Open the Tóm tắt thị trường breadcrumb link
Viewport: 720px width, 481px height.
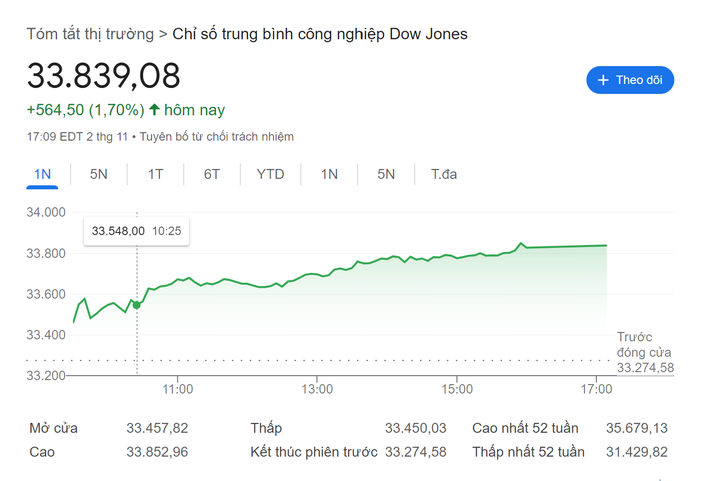[90, 34]
